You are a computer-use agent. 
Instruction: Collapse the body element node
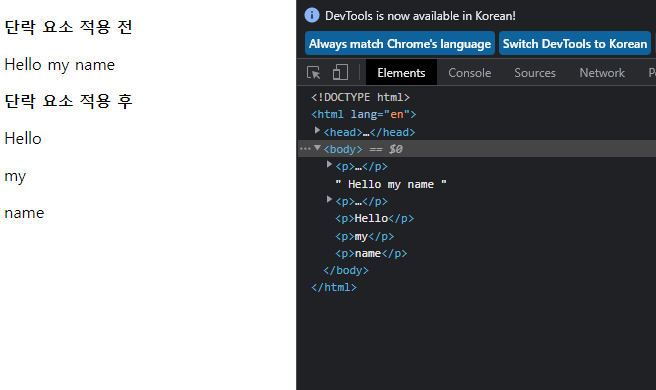pyautogui.click(x=317, y=148)
